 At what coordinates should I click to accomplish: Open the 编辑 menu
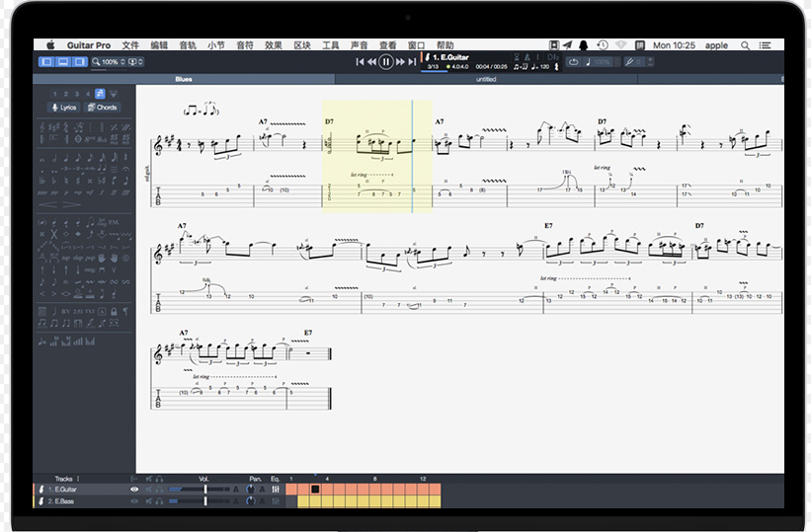[159, 45]
